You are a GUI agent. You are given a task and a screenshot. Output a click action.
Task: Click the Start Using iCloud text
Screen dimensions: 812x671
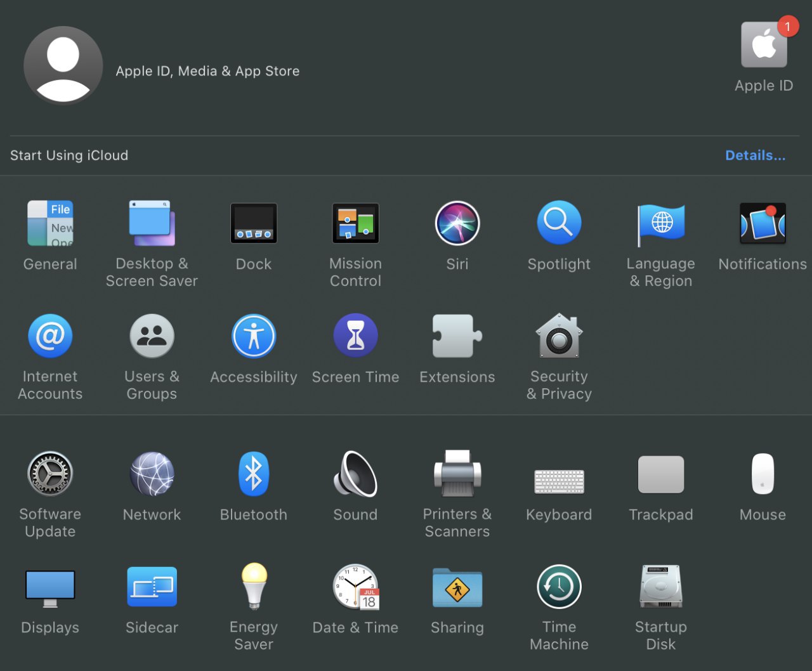(x=69, y=155)
